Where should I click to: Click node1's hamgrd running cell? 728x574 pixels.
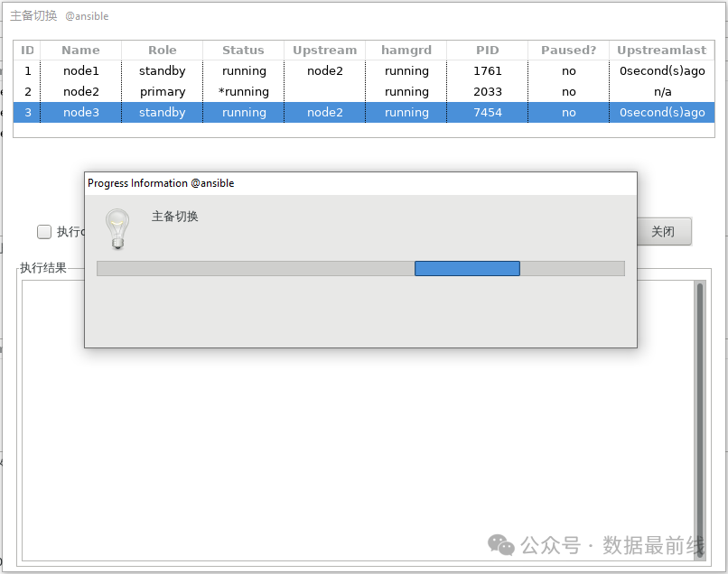(406, 70)
